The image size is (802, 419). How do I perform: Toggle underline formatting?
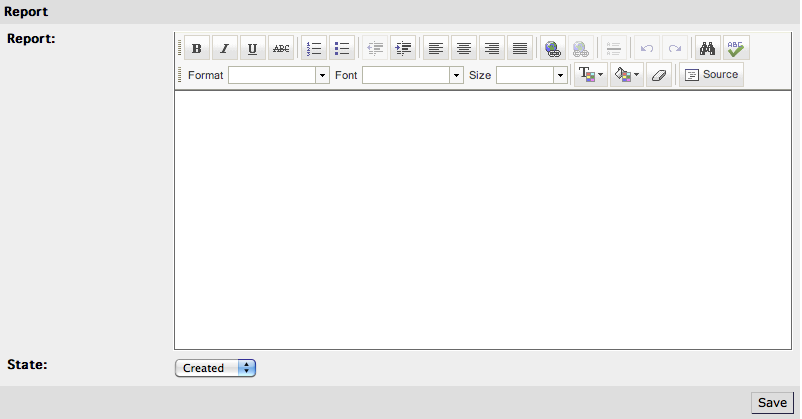point(253,48)
